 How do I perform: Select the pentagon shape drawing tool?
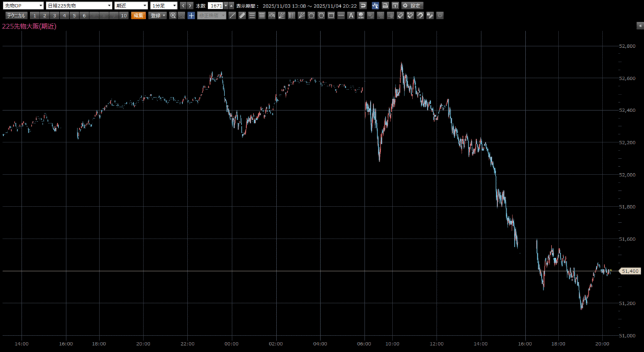pos(311,15)
